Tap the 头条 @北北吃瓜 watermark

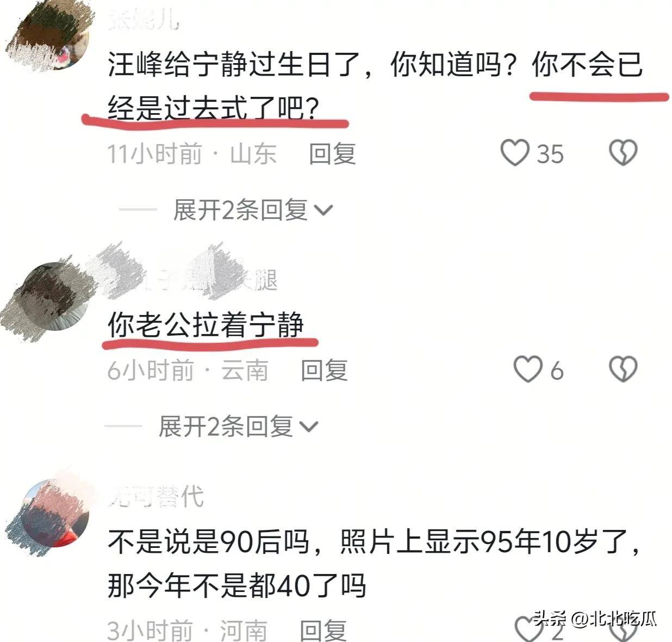(595, 619)
